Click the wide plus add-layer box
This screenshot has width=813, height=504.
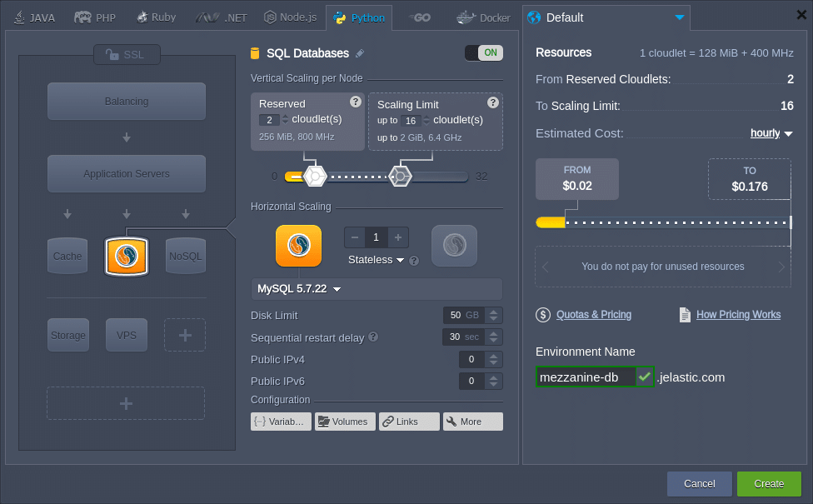click(x=126, y=403)
